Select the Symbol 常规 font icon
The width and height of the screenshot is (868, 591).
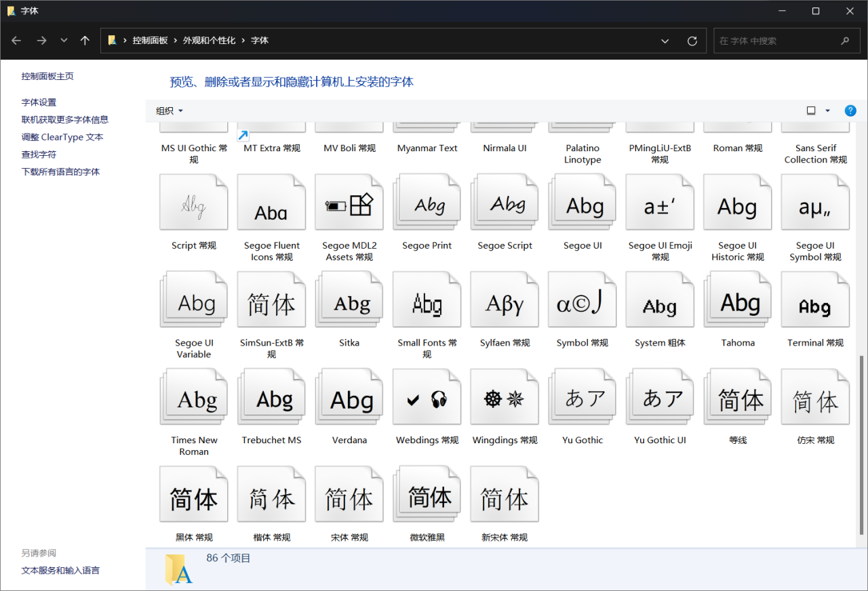point(582,300)
